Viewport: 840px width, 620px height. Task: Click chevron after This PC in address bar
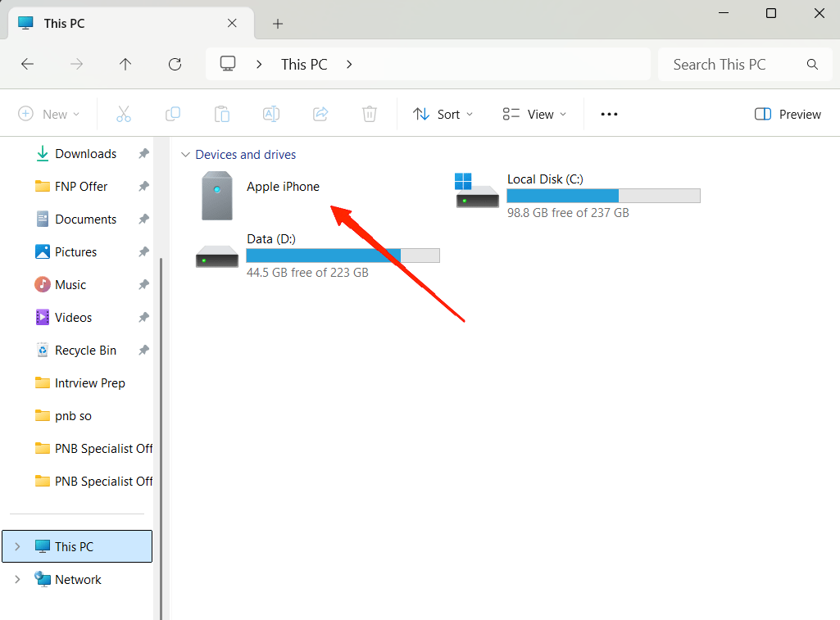pyautogui.click(x=349, y=64)
